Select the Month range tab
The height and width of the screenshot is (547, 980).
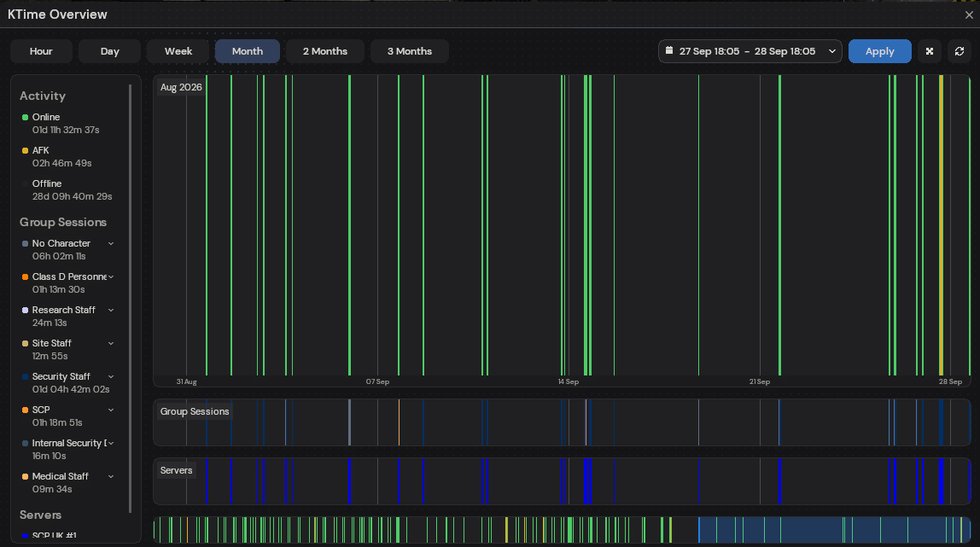pos(248,51)
